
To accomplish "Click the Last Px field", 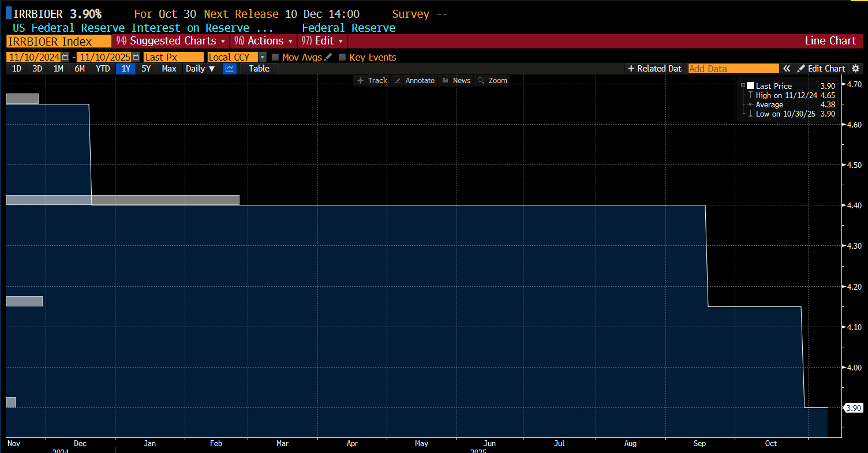I will coord(173,57).
